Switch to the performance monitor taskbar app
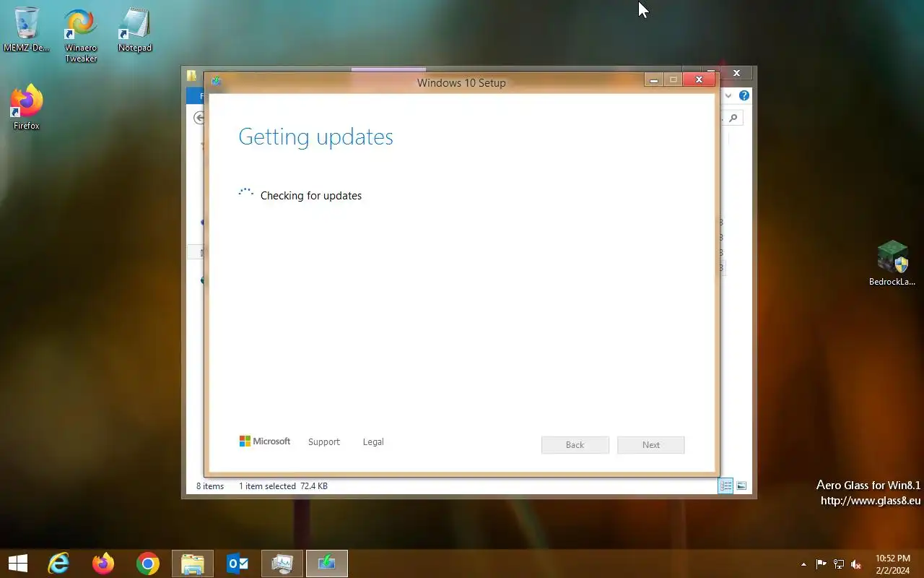 [282, 564]
